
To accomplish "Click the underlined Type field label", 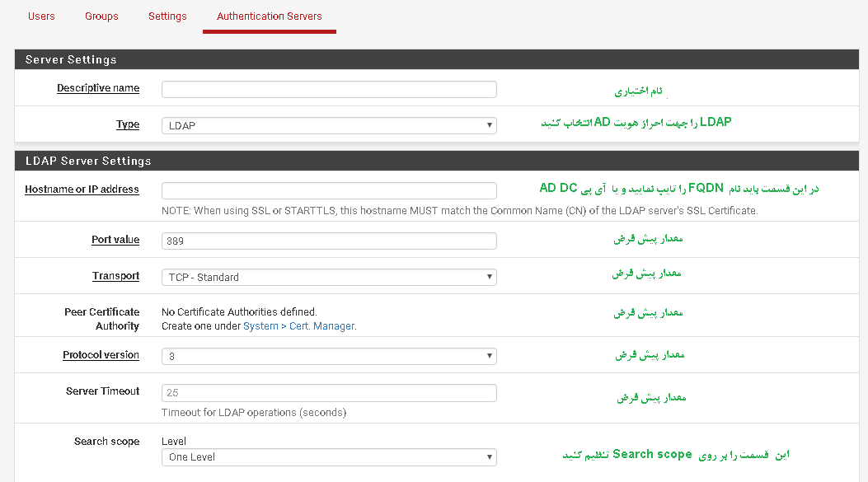I will [128, 124].
